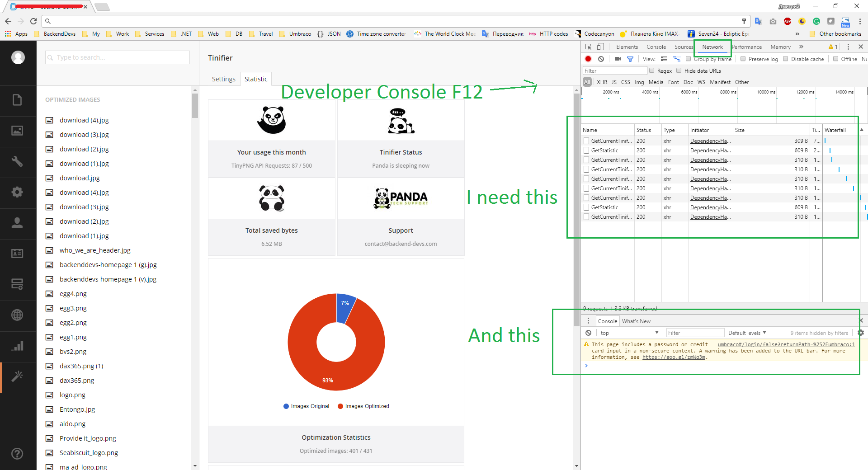Open the Help question mark icon
Image resolution: width=868 pixels, height=470 pixels.
click(17, 454)
